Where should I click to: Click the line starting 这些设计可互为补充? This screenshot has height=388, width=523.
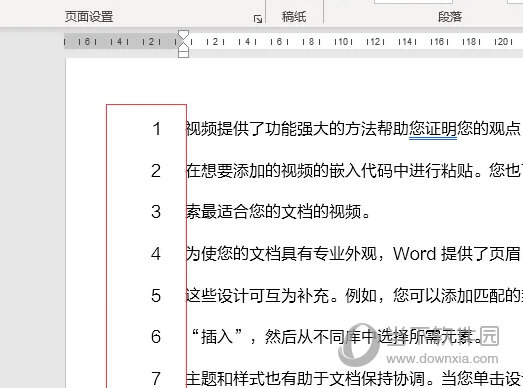point(354,296)
